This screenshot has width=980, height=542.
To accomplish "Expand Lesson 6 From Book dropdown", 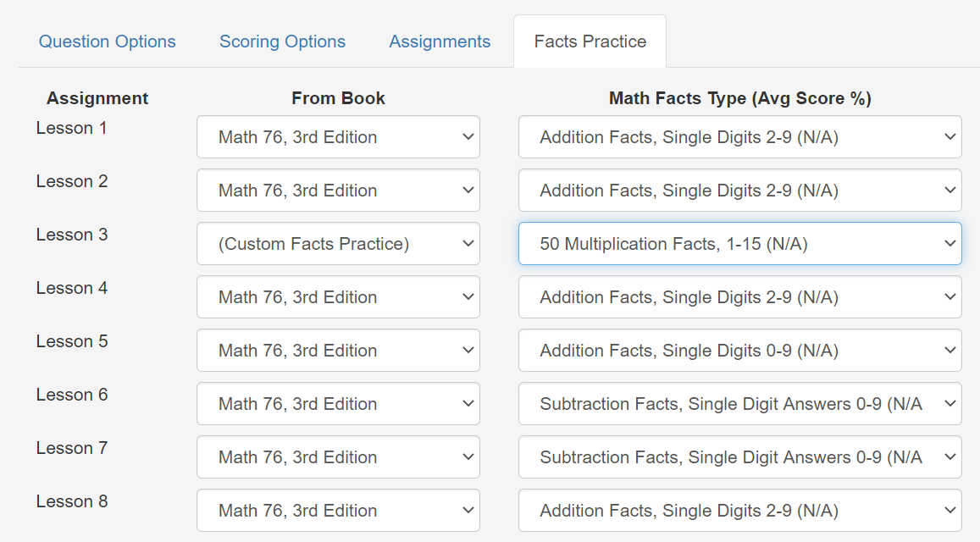I will [338, 404].
